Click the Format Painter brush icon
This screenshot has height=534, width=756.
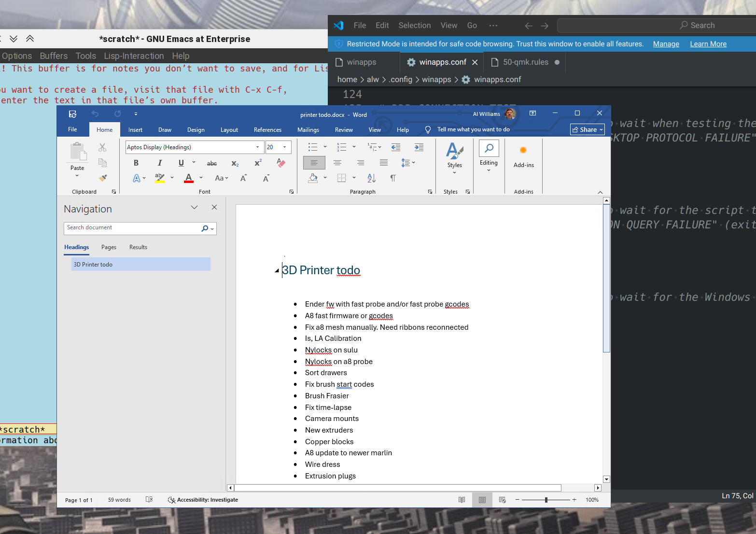tap(102, 178)
